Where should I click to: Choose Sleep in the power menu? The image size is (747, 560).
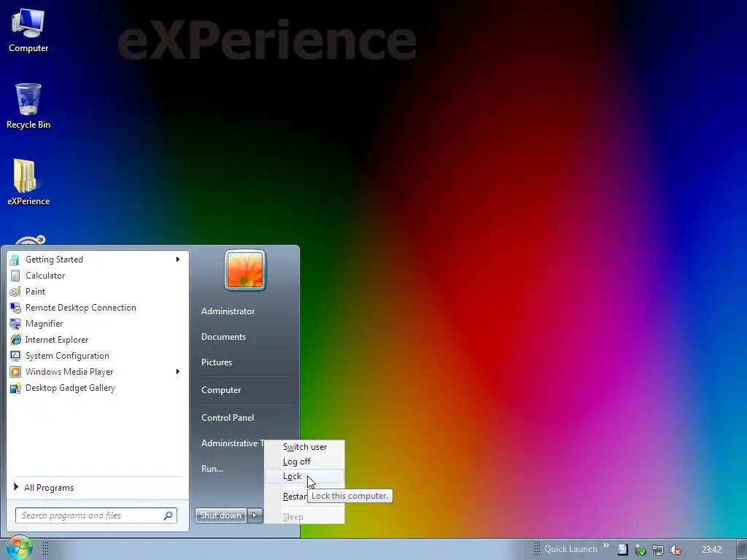click(305, 517)
